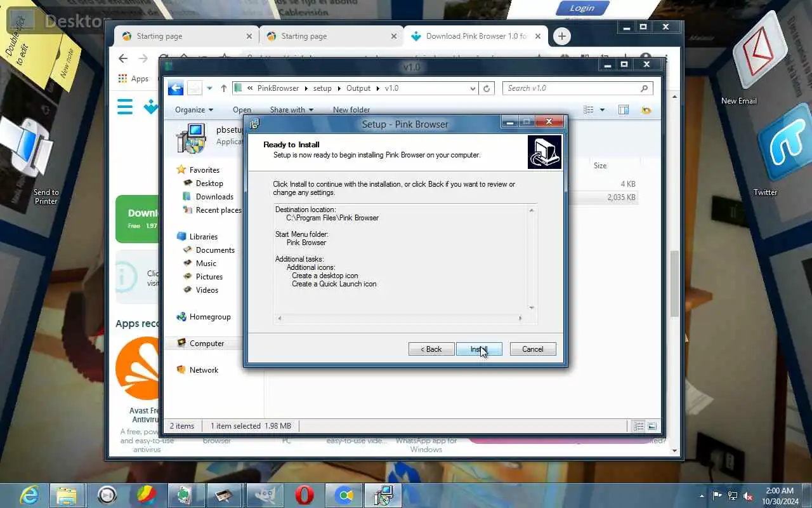Toggle the preview pane icon

tap(624, 110)
